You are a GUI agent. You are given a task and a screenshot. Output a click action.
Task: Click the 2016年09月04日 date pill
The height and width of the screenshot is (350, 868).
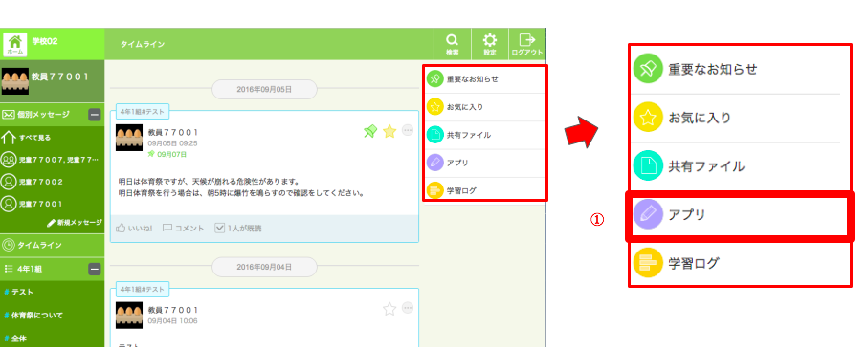click(264, 267)
